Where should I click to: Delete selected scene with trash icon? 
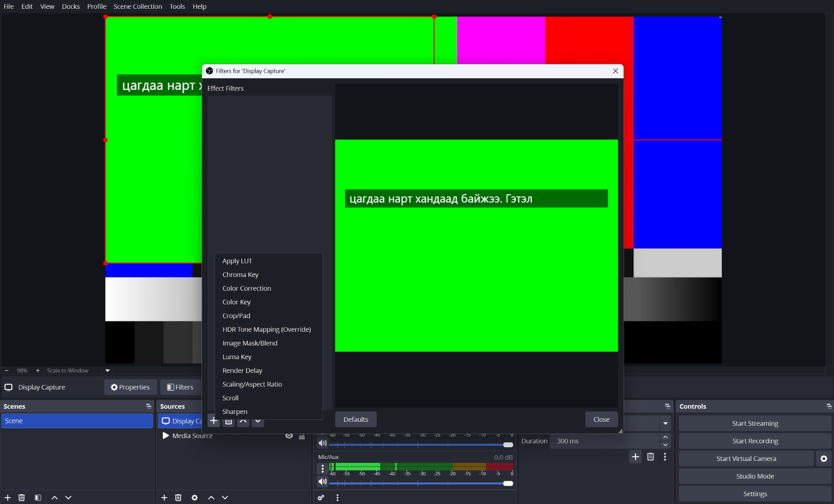[x=22, y=498]
